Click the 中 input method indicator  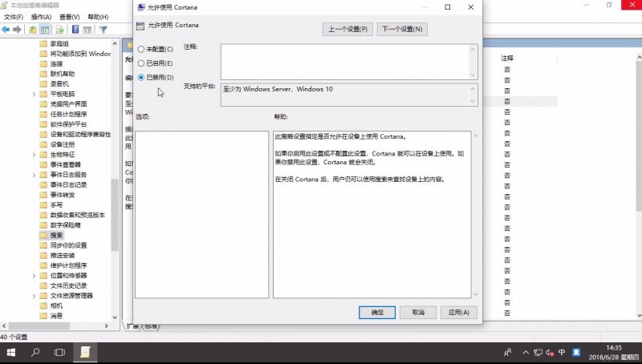562,352
